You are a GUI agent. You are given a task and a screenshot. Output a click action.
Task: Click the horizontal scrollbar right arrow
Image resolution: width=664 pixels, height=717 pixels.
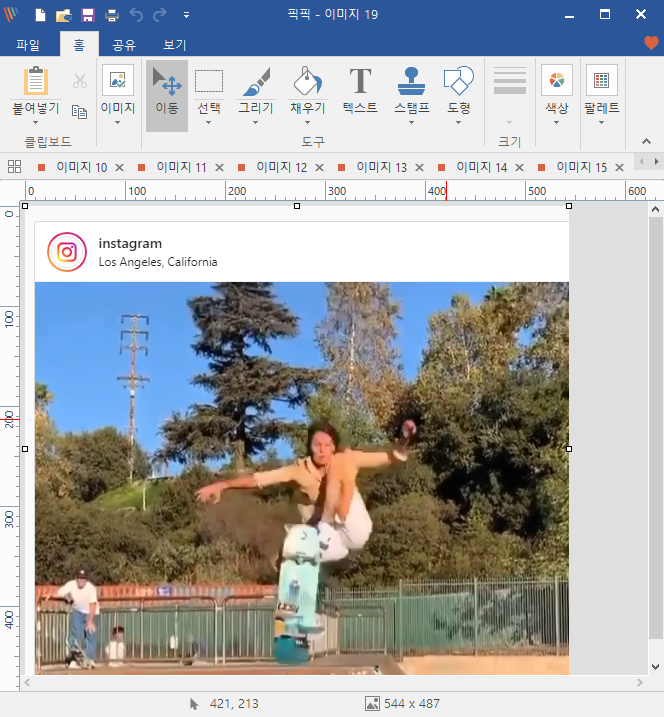coord(640,683)
